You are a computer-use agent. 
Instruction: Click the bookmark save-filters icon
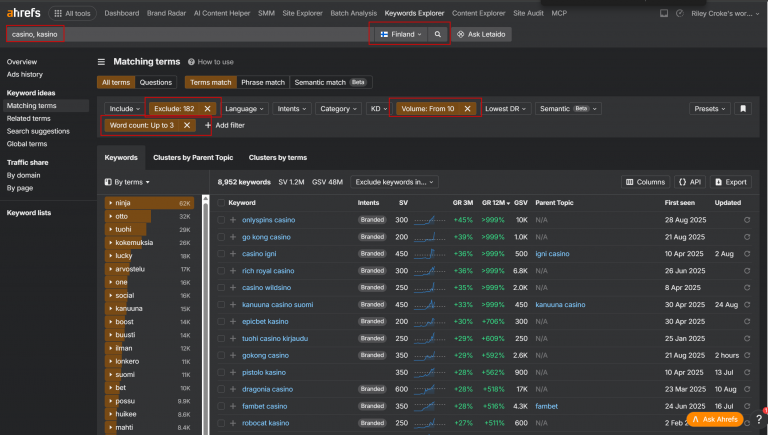tap(743, 109)
